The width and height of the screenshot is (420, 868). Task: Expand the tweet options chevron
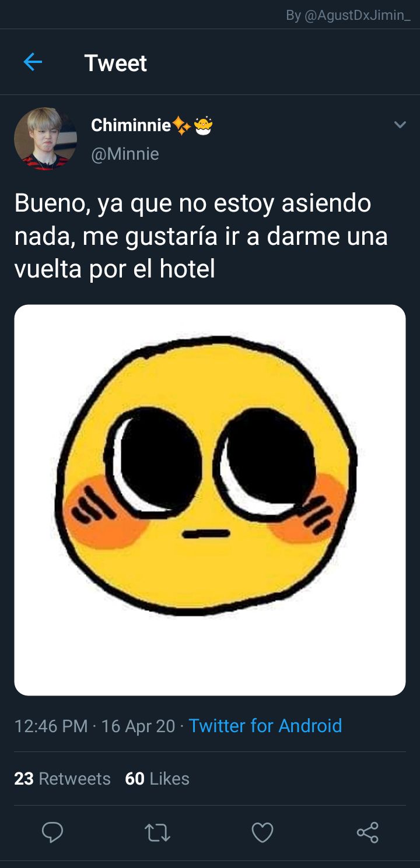[x=400, y=125]
